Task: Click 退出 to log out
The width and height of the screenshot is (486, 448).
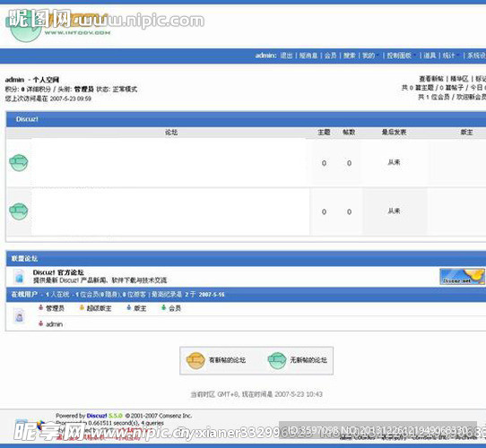Action: pos(287,56)
